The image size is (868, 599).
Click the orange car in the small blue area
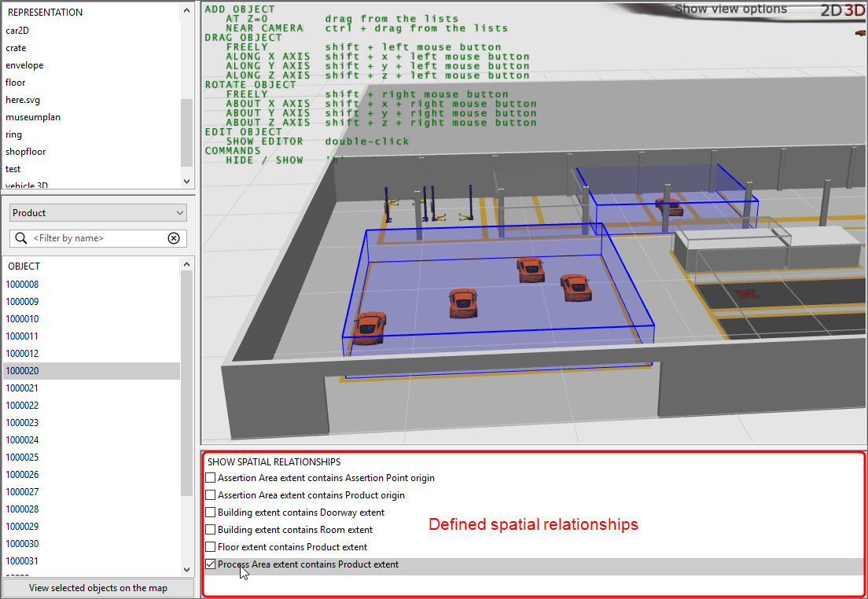pos(669,207)
